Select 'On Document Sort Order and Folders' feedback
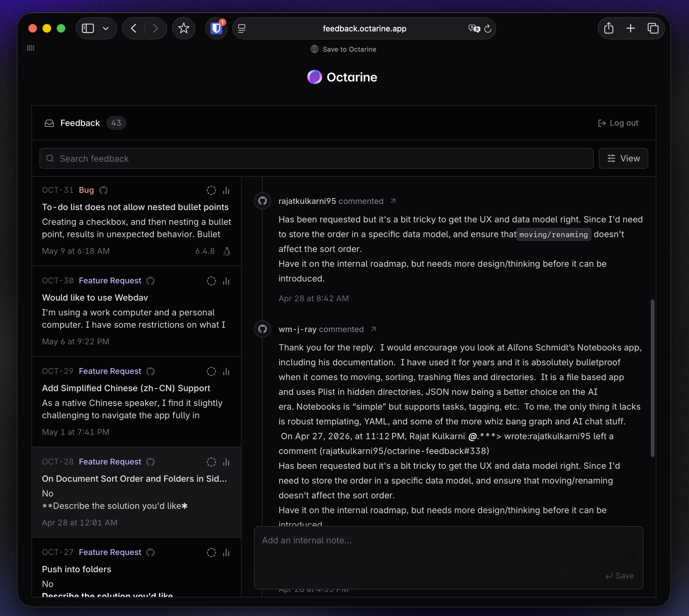Screen dimensions: 689x616 tap(134, 479)
